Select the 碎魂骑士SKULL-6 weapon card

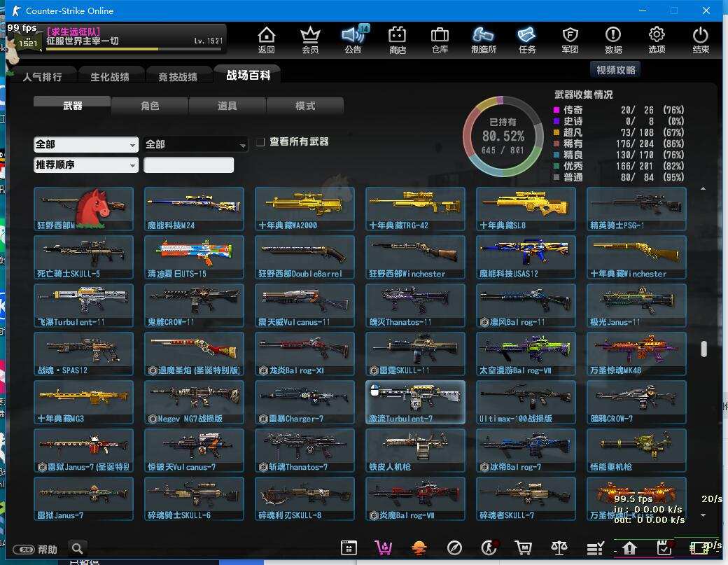click(194, 498)
